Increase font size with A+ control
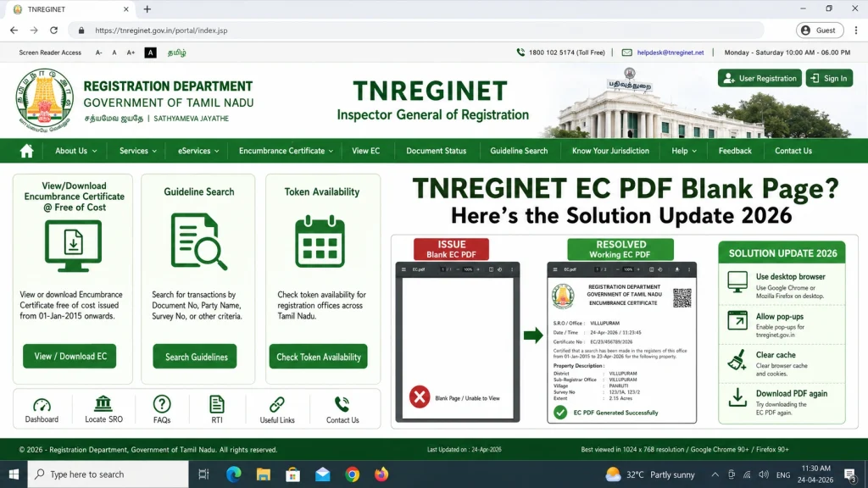This screenshot has height=488, width=868. click(131, 53)
